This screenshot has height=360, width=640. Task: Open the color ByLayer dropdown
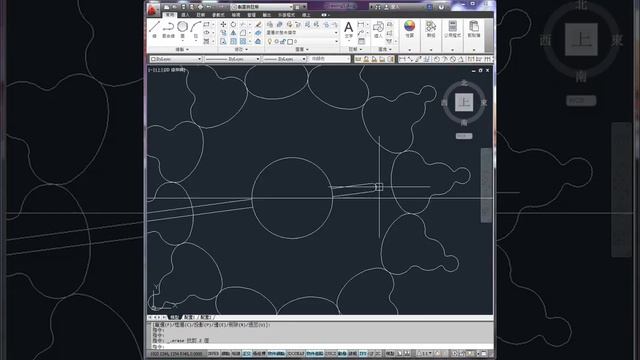coord(176,59)
